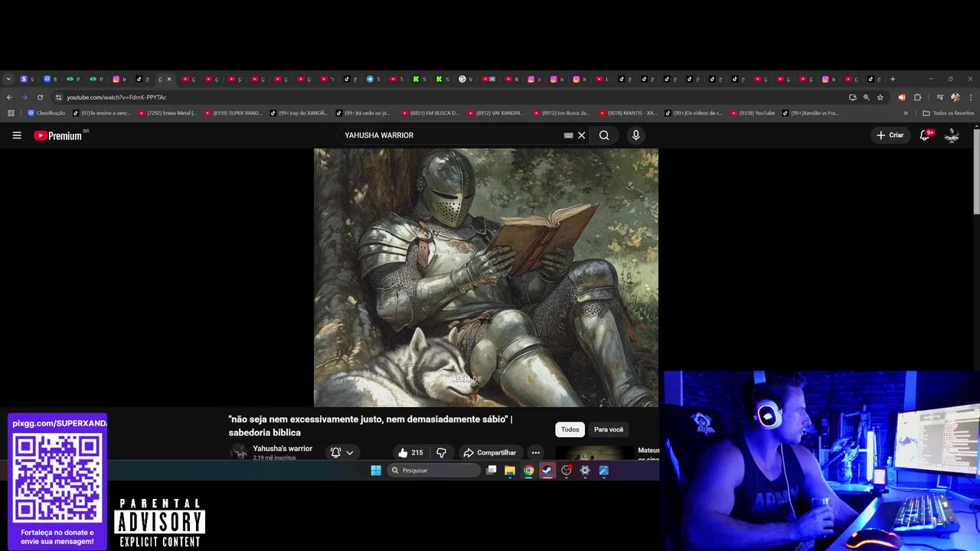Switch to Chrome on taskbar
980x551 pixels.
click(x=528, y=471)
